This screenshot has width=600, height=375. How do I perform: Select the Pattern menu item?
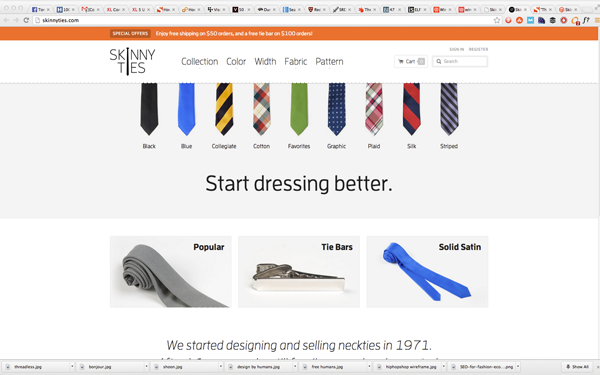[x=329, y=62]
